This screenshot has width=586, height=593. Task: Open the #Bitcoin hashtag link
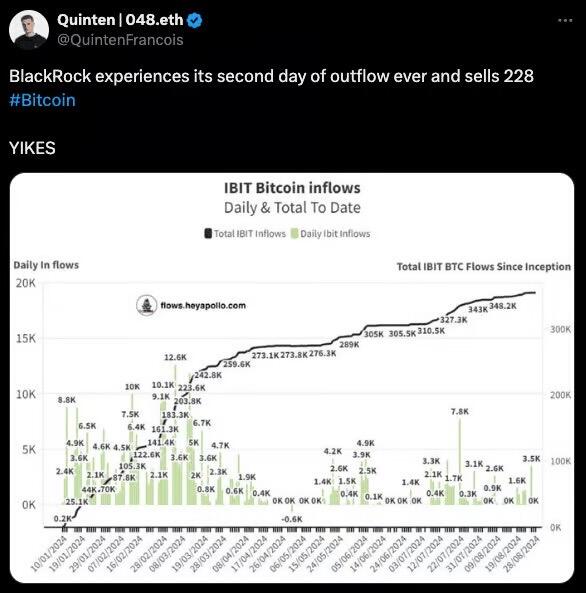tap(42, 100)
